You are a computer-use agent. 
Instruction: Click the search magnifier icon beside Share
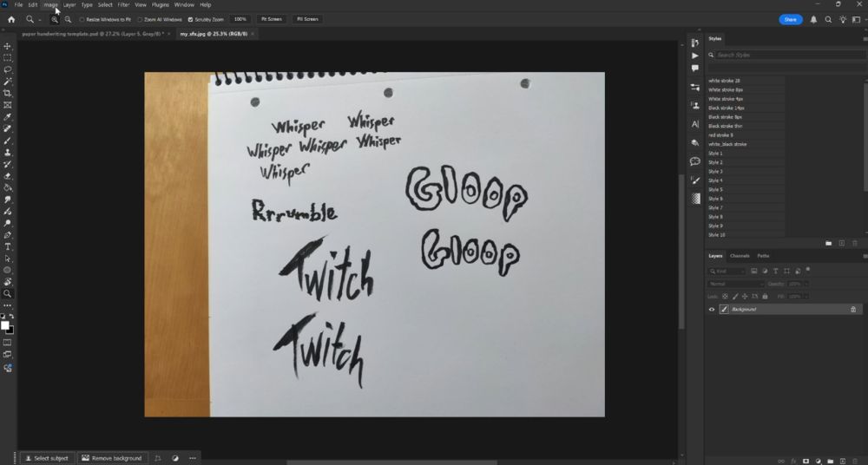click(828, 19)
